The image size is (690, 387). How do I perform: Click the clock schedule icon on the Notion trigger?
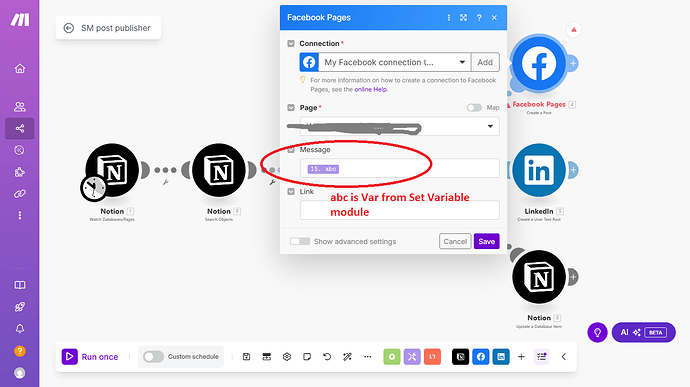[x=93, y=188]
